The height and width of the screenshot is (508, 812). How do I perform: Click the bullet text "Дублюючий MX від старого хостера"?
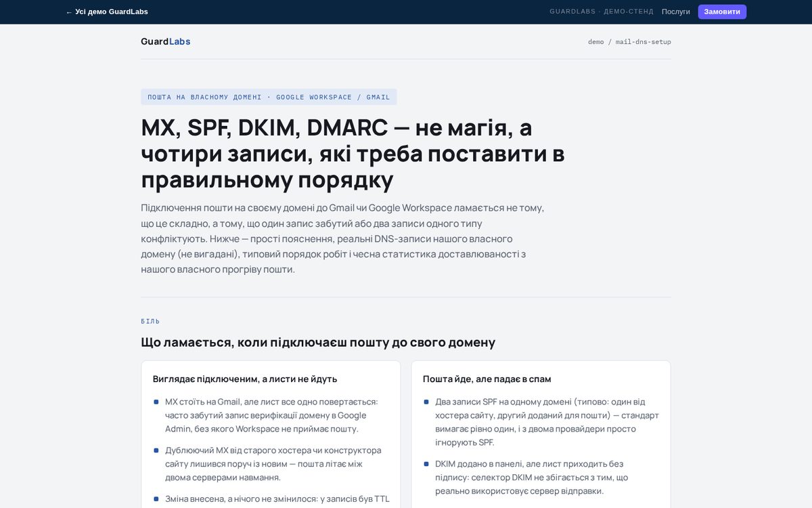(273, 464)
